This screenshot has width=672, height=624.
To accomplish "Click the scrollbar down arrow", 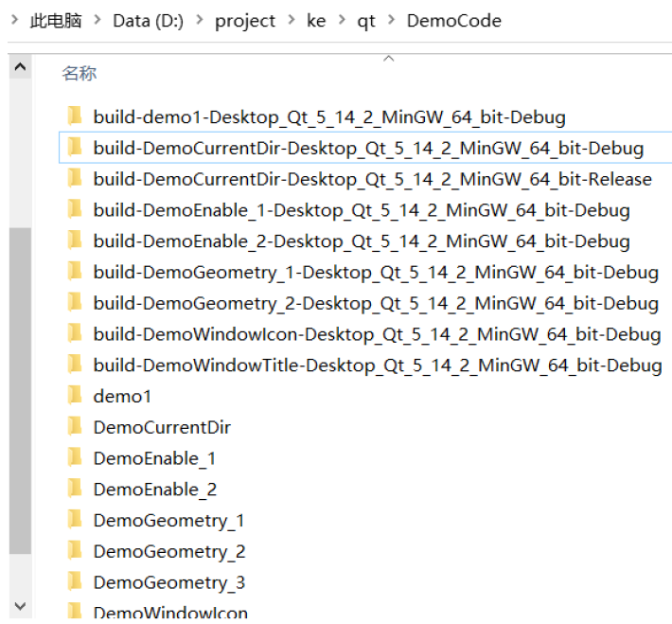I will click(x=20, y=606).
